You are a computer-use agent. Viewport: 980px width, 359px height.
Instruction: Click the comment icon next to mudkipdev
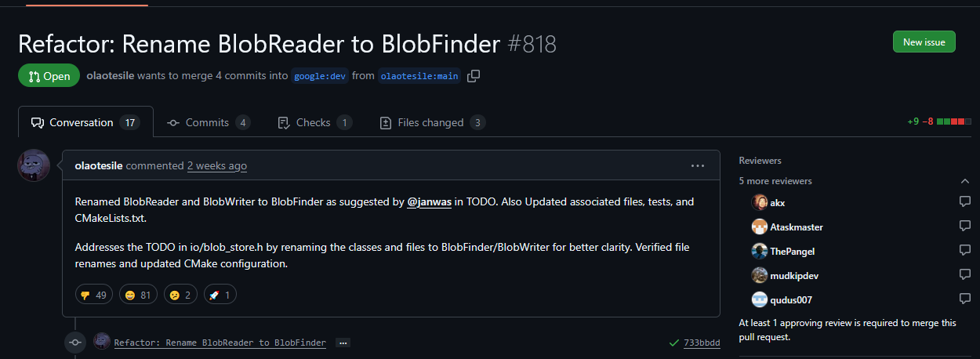[964, 275]
